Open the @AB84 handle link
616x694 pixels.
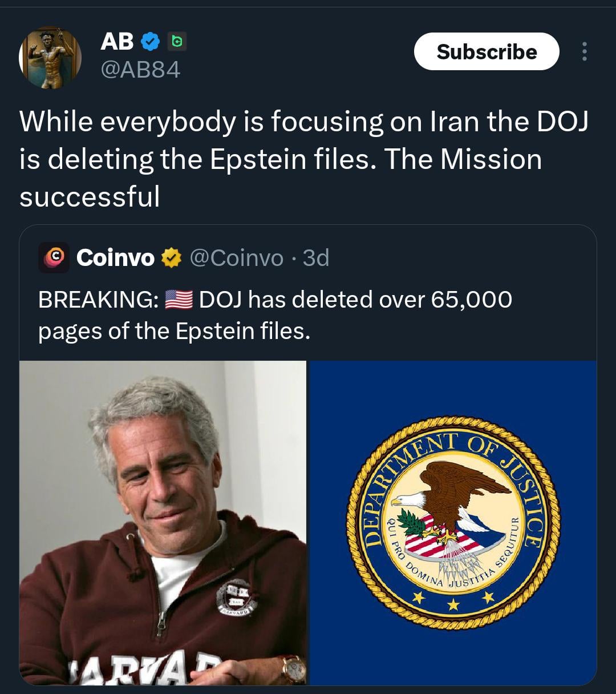140,70
